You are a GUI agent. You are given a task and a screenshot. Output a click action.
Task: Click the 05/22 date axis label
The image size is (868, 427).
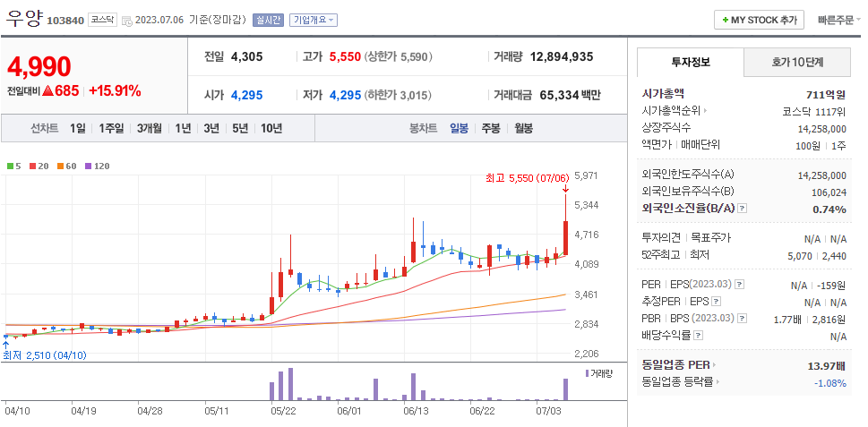tap(284, 411)
